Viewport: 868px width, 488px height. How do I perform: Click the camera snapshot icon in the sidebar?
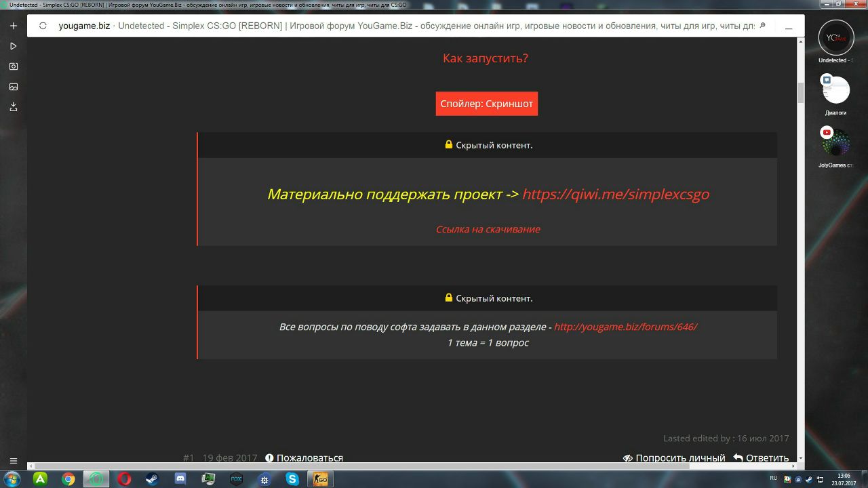point(13,66)
